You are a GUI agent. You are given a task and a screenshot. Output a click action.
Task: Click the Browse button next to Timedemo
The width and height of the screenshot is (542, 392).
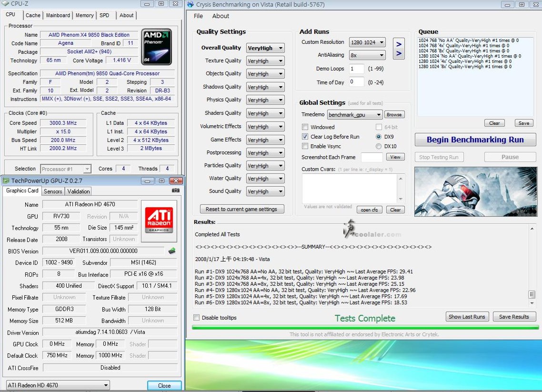(394, 114)
